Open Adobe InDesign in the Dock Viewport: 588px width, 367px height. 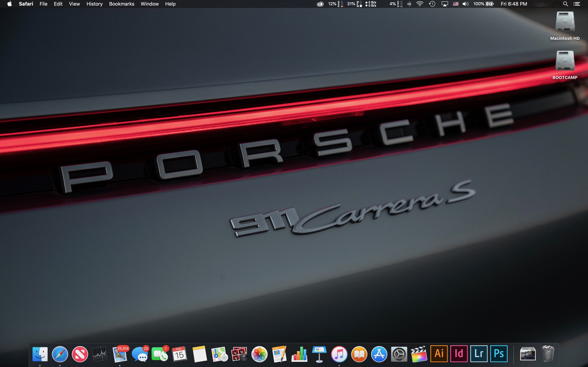coord(459,354)
